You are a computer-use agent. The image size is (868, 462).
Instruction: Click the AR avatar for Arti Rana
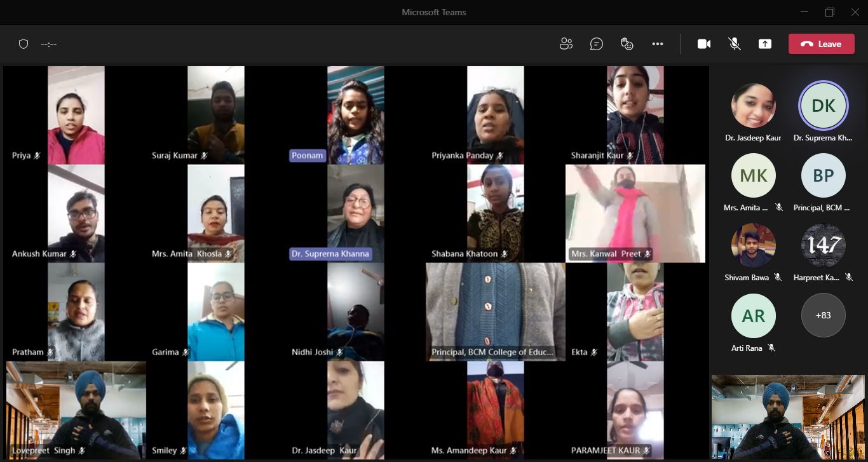tap(754, 315)
